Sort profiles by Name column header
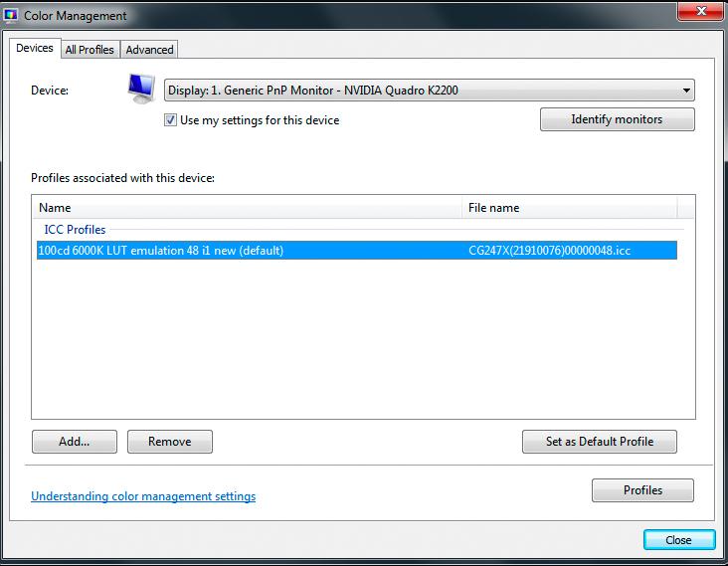The height and width of the screenshot is (566, 728). tap(247, 208)
